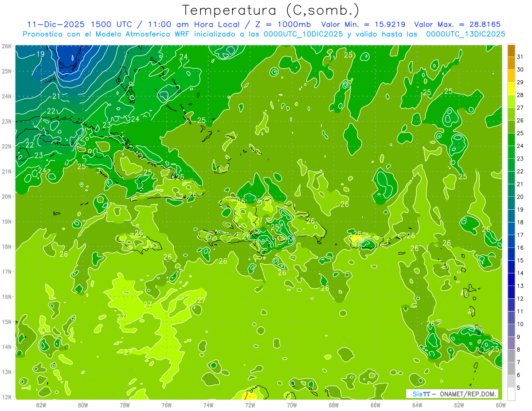
Task: Click the '24N' latitude axis label
Action: point(7,96)
